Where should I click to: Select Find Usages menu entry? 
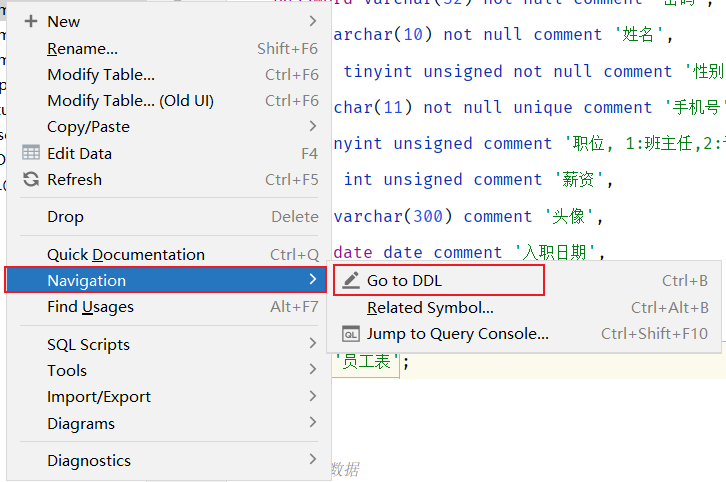coord(90,307)
